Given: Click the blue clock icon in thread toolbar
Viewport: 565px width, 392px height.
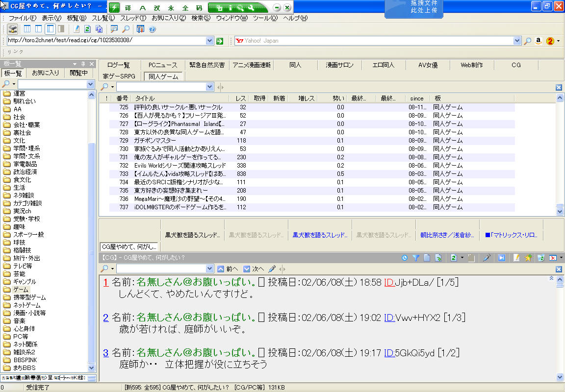Looking at the screenshot, I should [404, 258].
